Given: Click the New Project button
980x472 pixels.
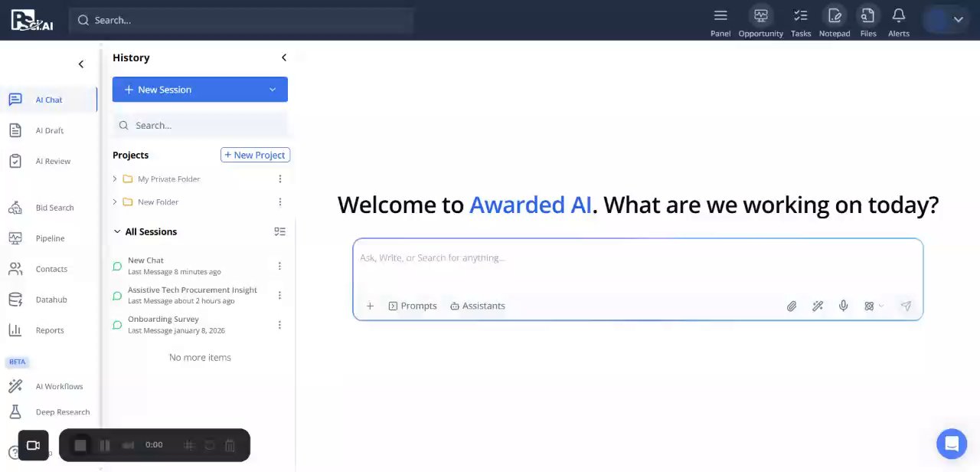Looking at the screenshot, I should coord(255,155).
